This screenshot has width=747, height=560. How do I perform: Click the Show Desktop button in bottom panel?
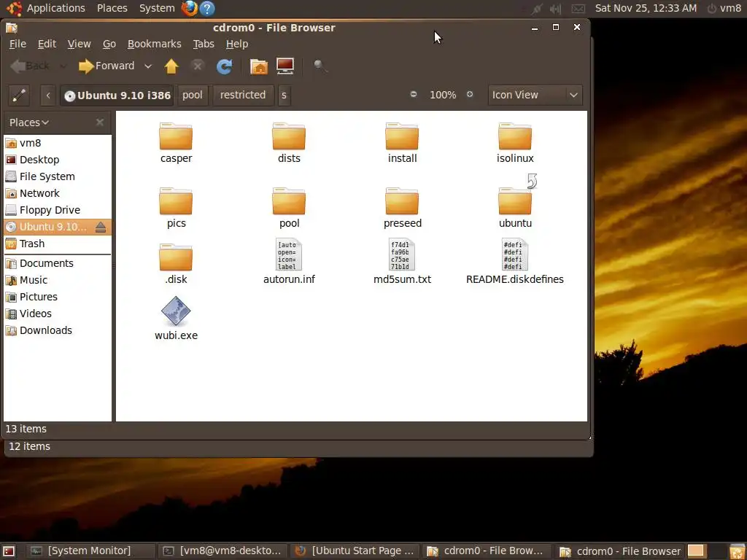9,551
